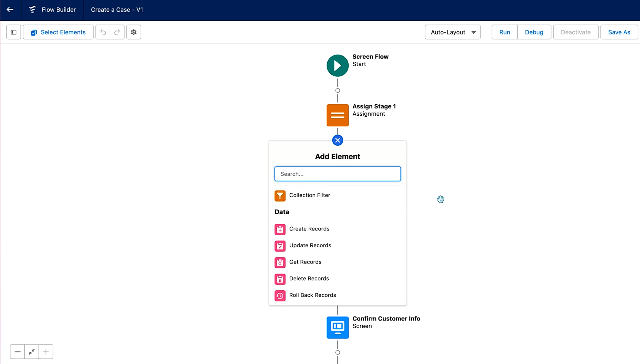Click the Debug button
This screenshot has width=640, height=364.
[534, 32]
